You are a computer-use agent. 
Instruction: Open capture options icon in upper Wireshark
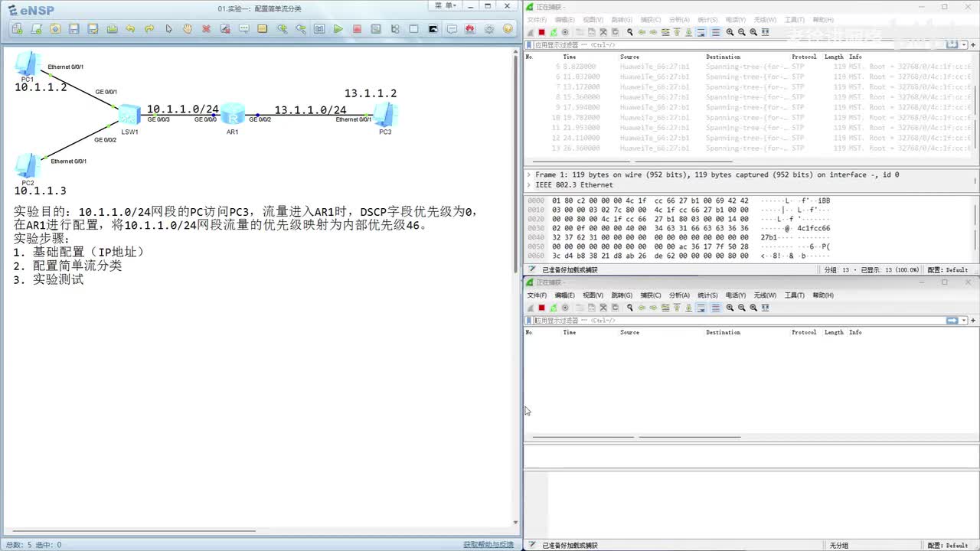click(565, 32)
